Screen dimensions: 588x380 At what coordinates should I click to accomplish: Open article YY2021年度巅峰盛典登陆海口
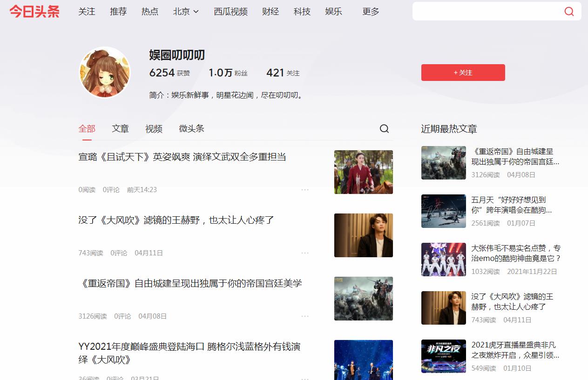tap(189, 353)
